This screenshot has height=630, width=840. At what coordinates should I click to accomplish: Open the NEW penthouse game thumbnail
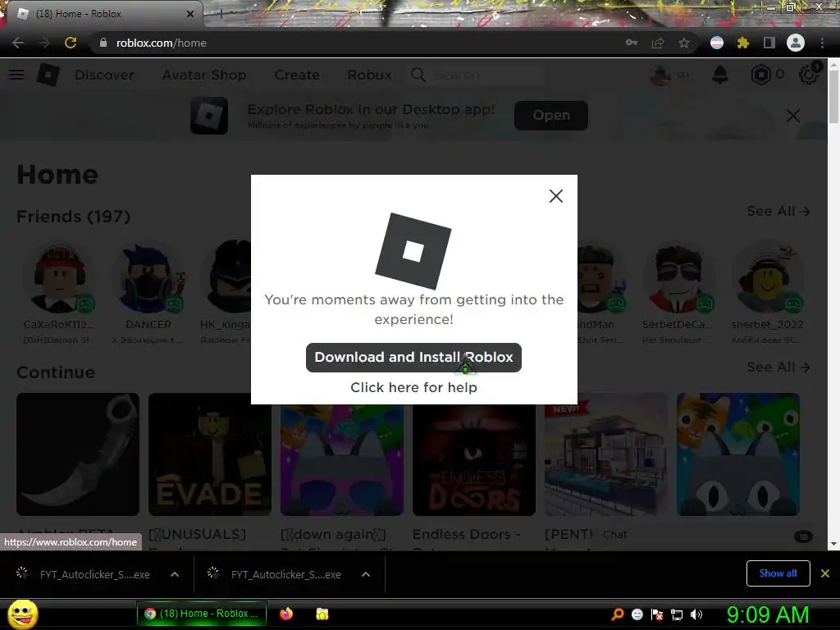point(606,454)
